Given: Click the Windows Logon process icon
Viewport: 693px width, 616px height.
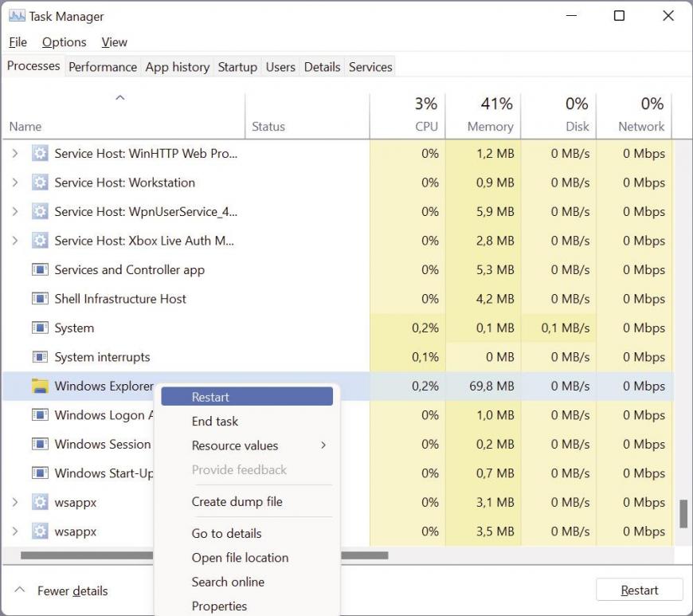Looking at the screenshot, I should pos(40,415).
